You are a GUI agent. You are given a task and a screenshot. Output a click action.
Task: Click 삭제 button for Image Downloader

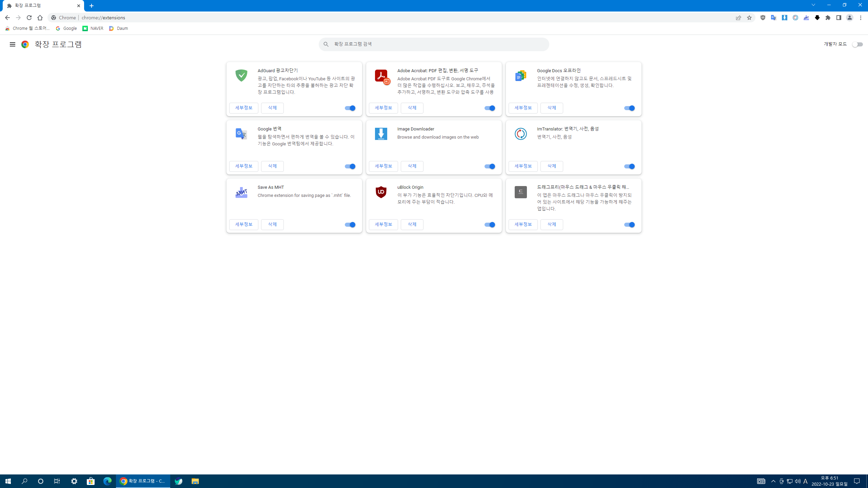click(x=412, y=166)
